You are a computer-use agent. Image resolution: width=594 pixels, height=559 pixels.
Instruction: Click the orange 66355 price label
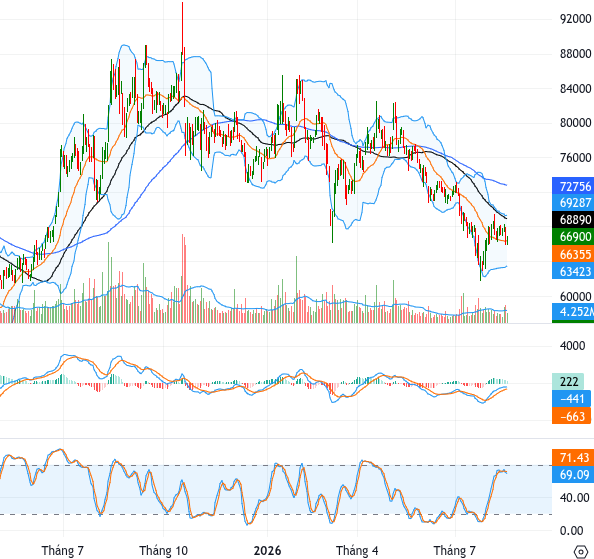573,254
